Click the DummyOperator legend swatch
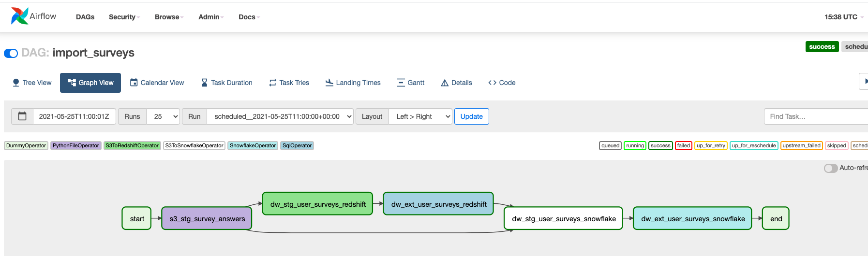 pos(26,145)
